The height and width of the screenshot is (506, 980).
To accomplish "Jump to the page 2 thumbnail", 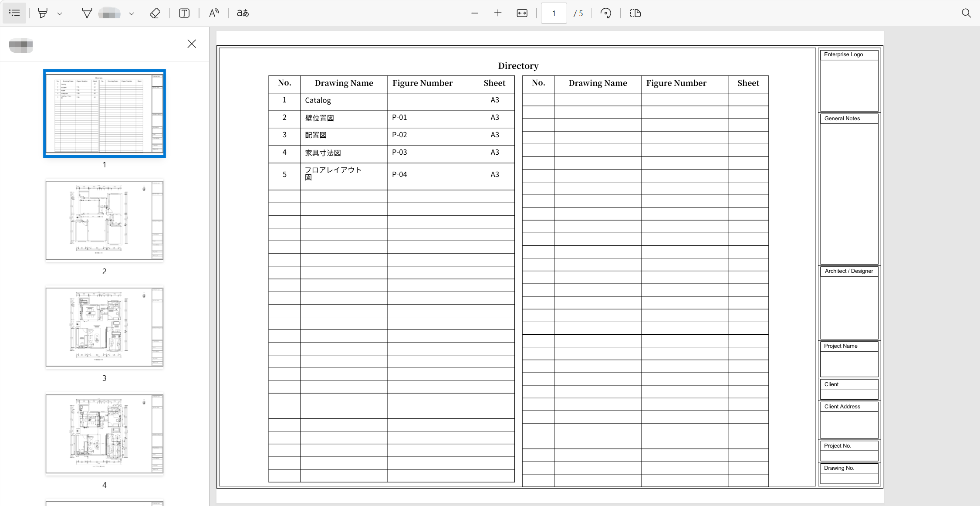I will [105, 221].
